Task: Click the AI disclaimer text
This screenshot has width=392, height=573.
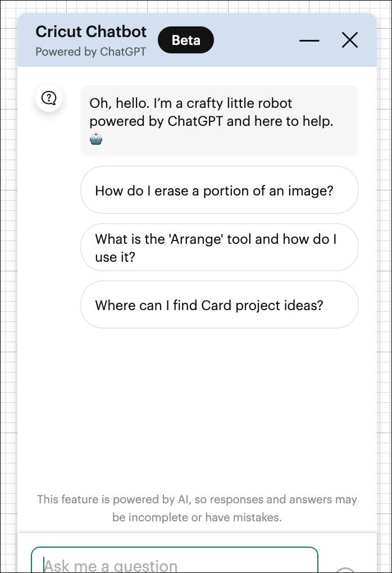Action: click(x=197, y=507)
